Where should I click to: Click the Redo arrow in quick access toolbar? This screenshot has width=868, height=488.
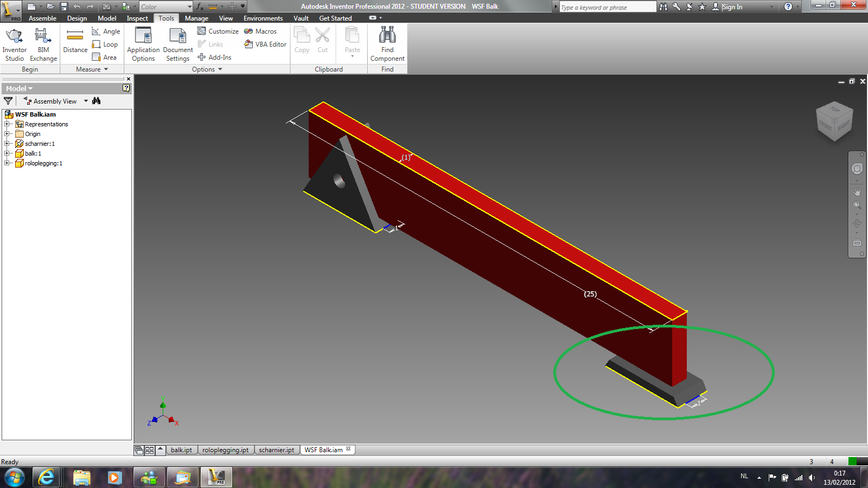(x=90, y=7)
